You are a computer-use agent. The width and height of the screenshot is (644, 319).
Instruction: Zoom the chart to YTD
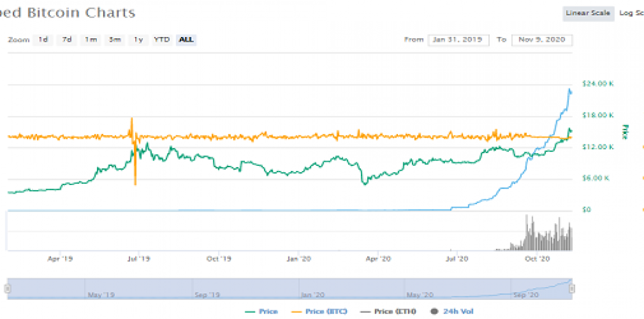[161, 39]
